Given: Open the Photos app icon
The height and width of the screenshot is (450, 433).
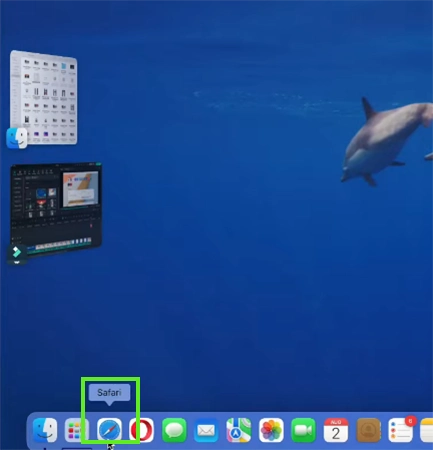Looking at the screenshot, I should (x=271, y=430).
